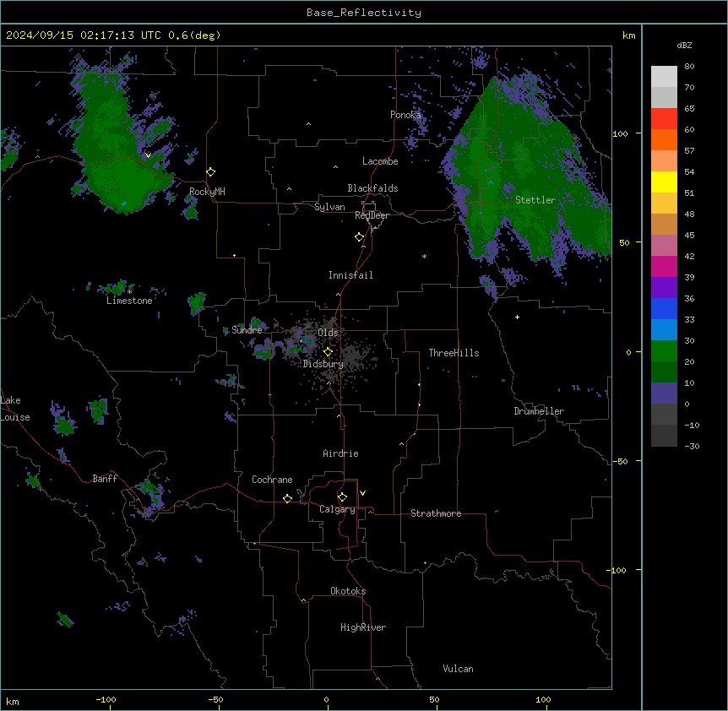728x711 pixels.
Task: Click the Base_Reflectivity title text
Action: 364,13
